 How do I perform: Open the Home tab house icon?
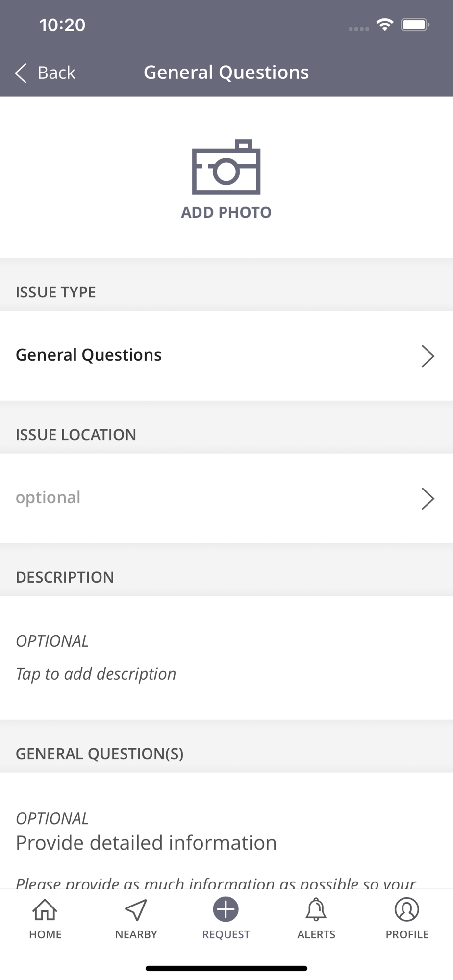[x=45, y=909]
